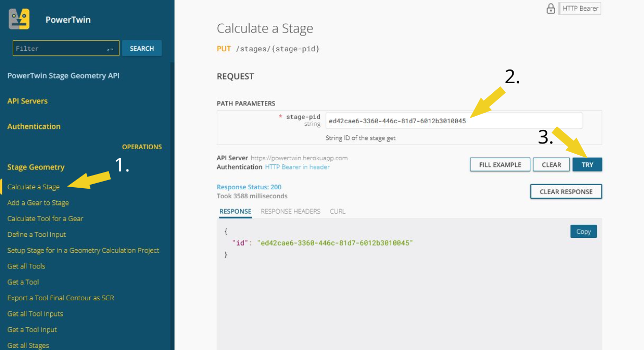Click the enter icon in Filter box
644x350 pixels.
pyautogui.click(x=110, y=49)
